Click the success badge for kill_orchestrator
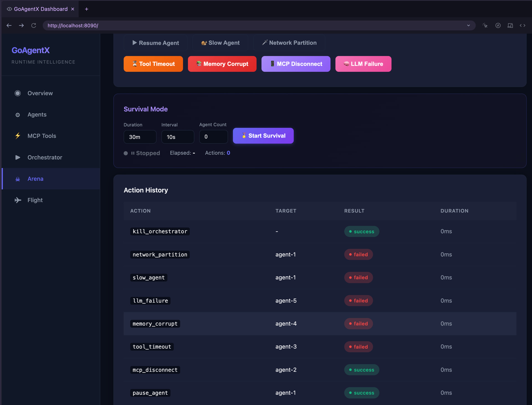 click(x=362, y=231)
